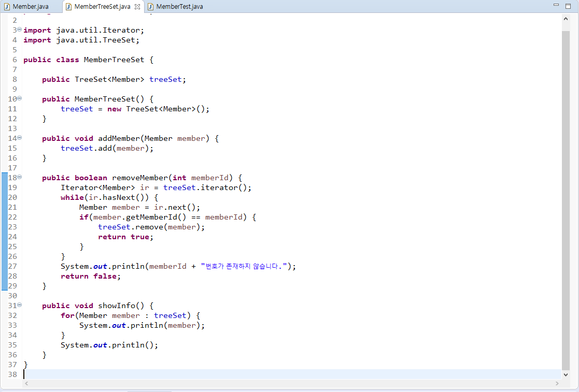Click the Korean string literal on line 27
Viewport: 579px width, 392px height.
[x=244, y=266]
